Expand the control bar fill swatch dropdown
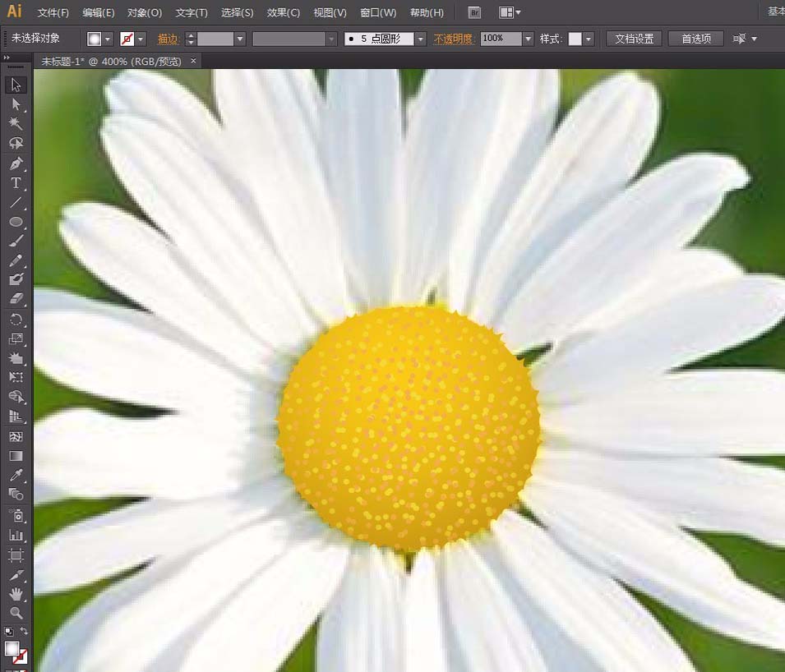Viewport: 785px width, 672px height. pyautogui.click(x=108, y=39)
